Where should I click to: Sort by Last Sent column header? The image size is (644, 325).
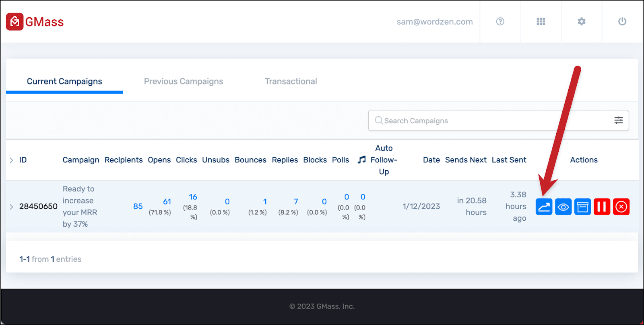(x=509, y=160)
